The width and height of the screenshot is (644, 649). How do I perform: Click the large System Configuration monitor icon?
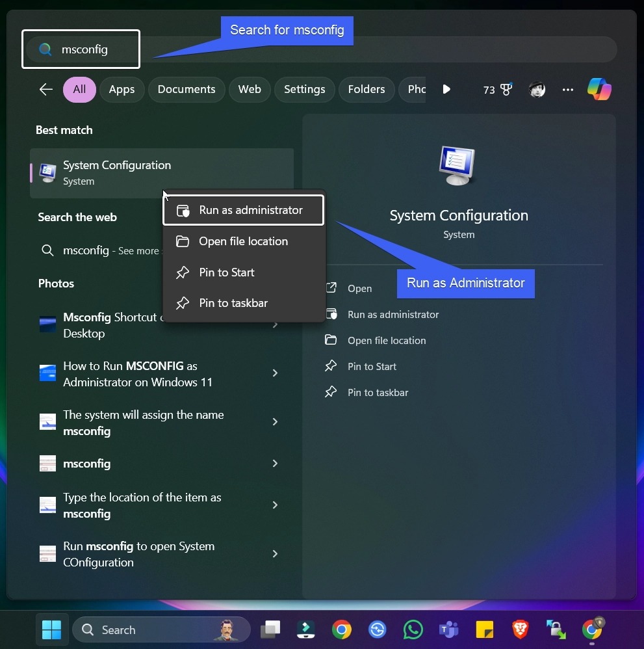pyautogui.click(x=457, y=165)
